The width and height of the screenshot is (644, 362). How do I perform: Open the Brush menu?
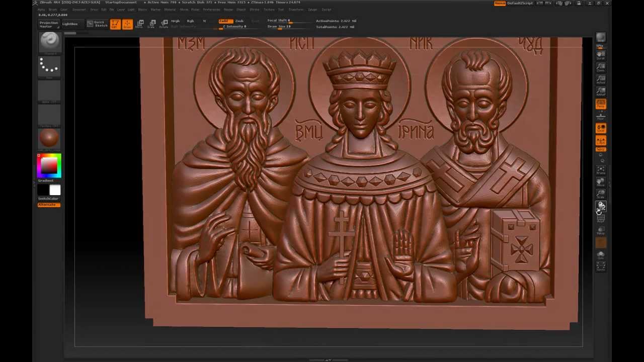click(53, 10)
